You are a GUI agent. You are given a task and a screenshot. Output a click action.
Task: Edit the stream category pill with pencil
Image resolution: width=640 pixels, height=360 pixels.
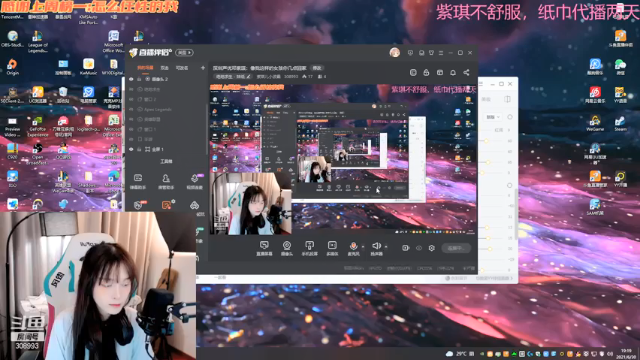233,76
